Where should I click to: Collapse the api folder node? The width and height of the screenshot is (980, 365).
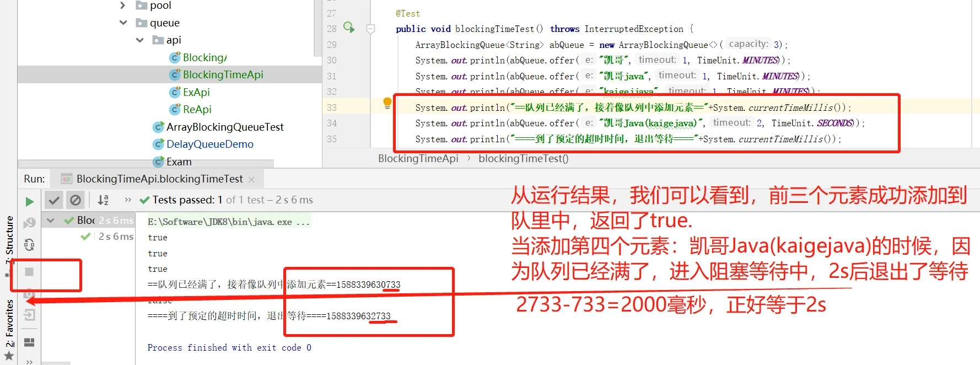(x=140, y=40)
